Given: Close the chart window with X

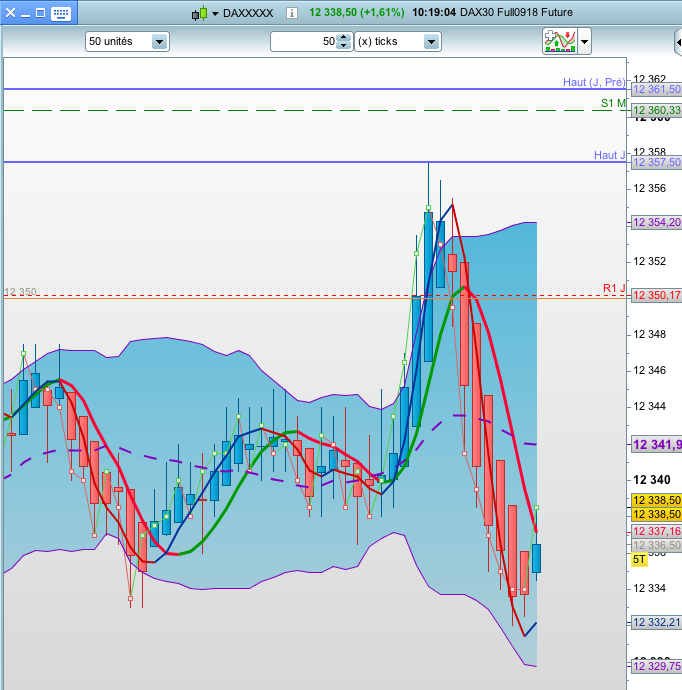Looking at the screenshot, I should (x=11, y=13).
